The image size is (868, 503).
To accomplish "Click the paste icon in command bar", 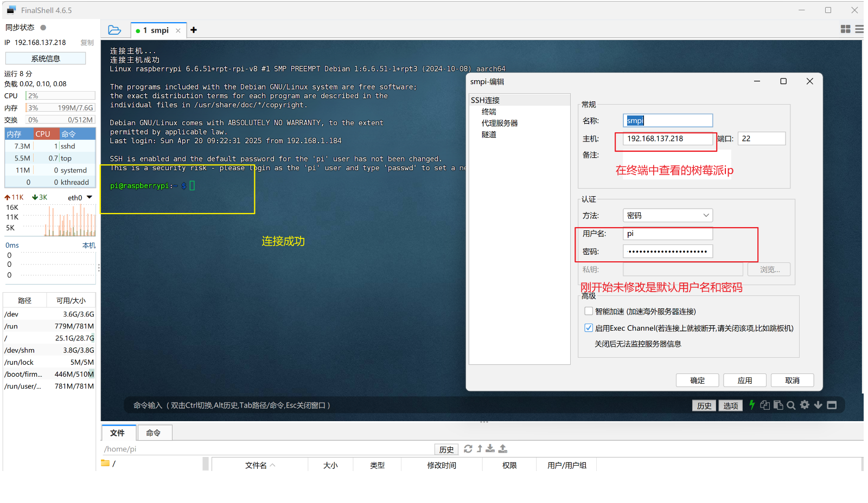I will (778, 405).
